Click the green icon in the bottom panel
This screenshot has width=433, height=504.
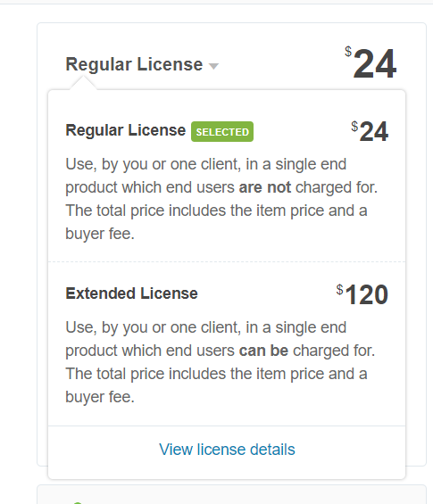(77, 503)
